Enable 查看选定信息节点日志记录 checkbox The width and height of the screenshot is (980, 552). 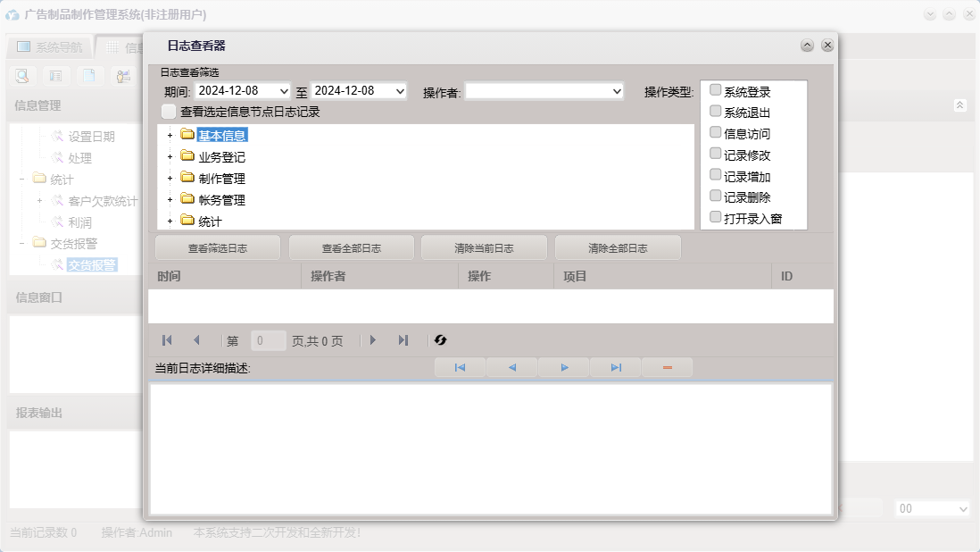[x=169, y=112]
